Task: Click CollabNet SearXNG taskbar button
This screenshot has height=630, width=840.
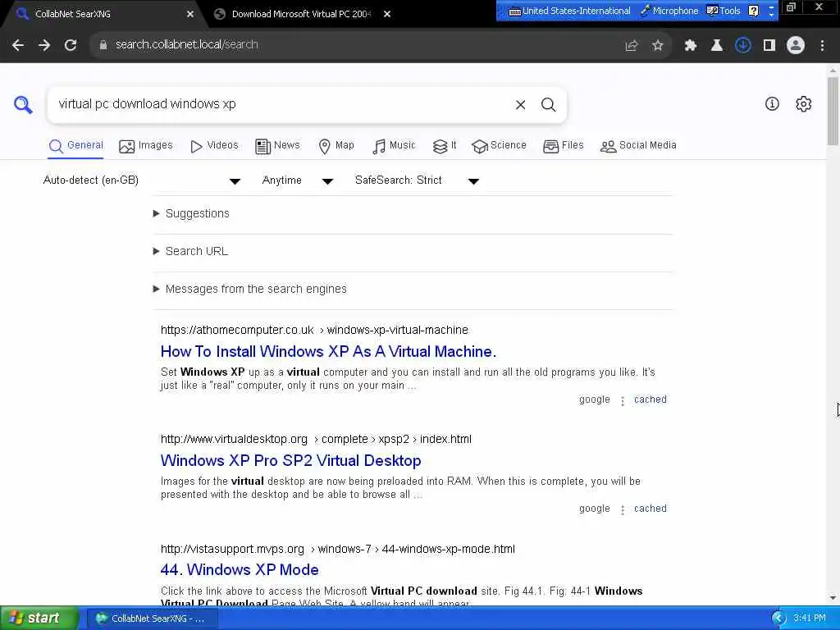Action: coord(150,619)
